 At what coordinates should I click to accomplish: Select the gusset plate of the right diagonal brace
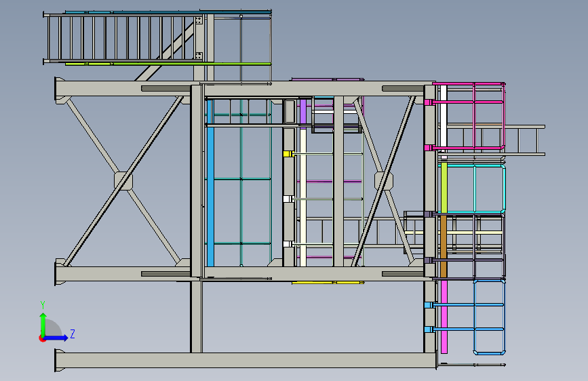[384, 181]
